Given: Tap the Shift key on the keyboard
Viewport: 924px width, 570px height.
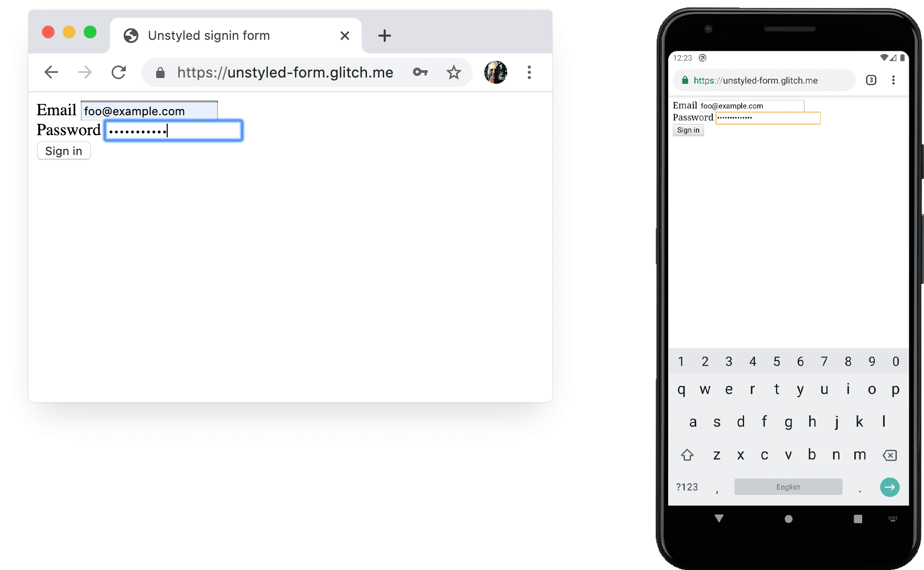Looking at the screenshot, I should tap(687, 455).
